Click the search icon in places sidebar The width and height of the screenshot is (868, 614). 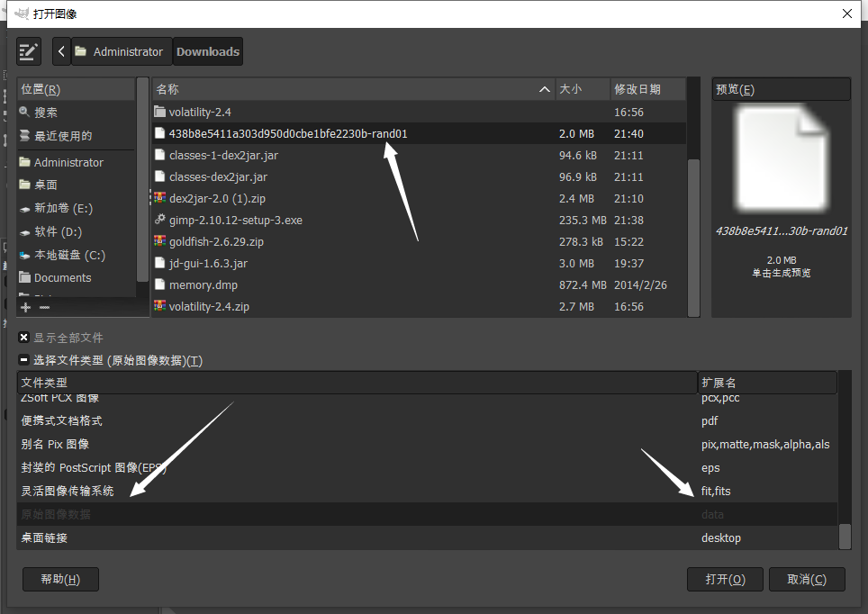tap(24, 112)
